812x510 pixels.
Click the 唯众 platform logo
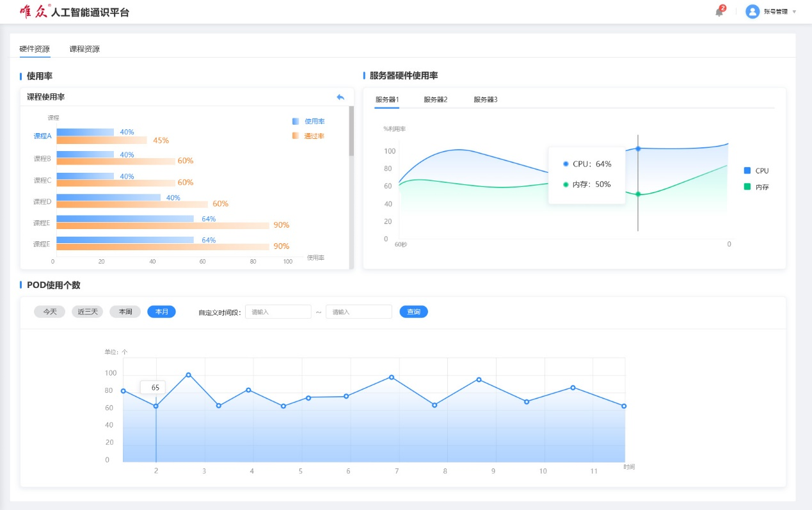pos(34,12)
